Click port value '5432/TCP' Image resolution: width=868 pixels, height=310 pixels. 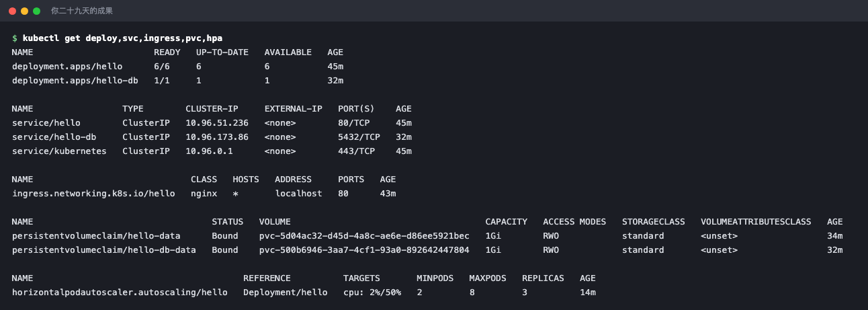click(x=359, y=137)
